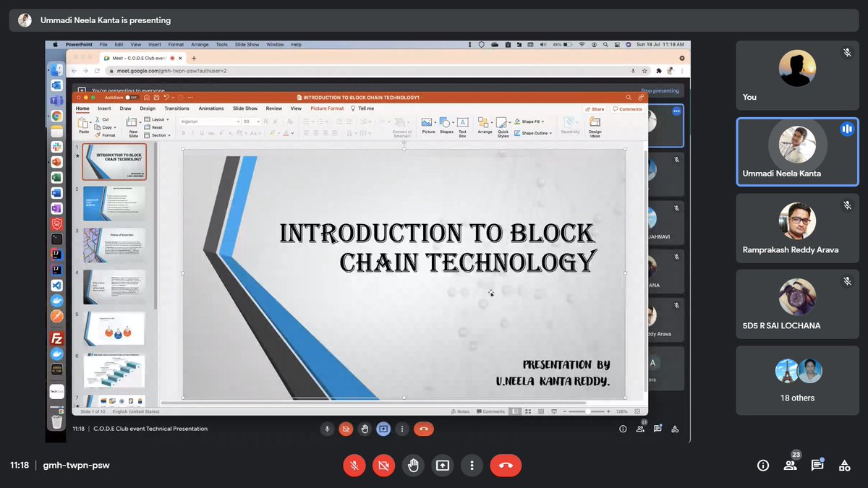Click the font color A icon
Screen dimensions: 868x488
point(287,133)
